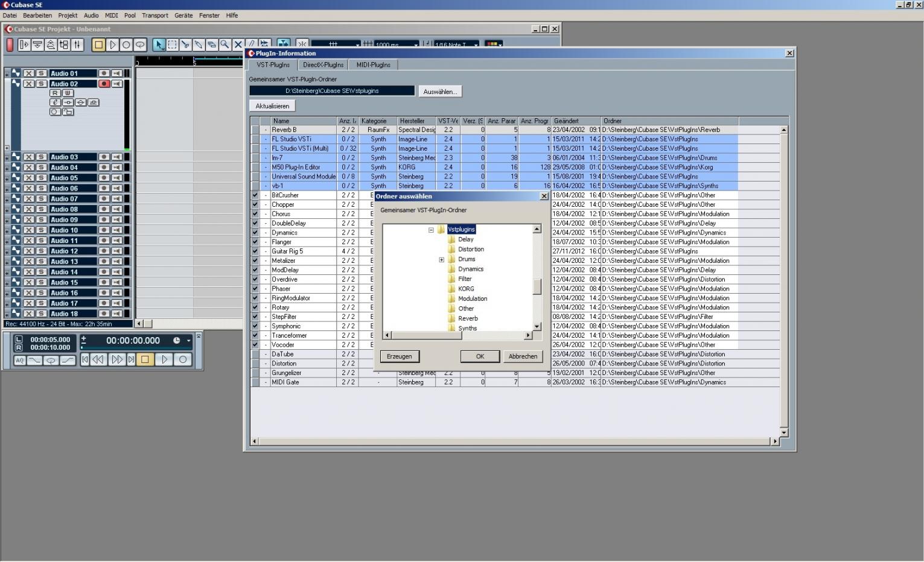
Task: Toggle monitor on track Audio 07
Action: (116, 198)
